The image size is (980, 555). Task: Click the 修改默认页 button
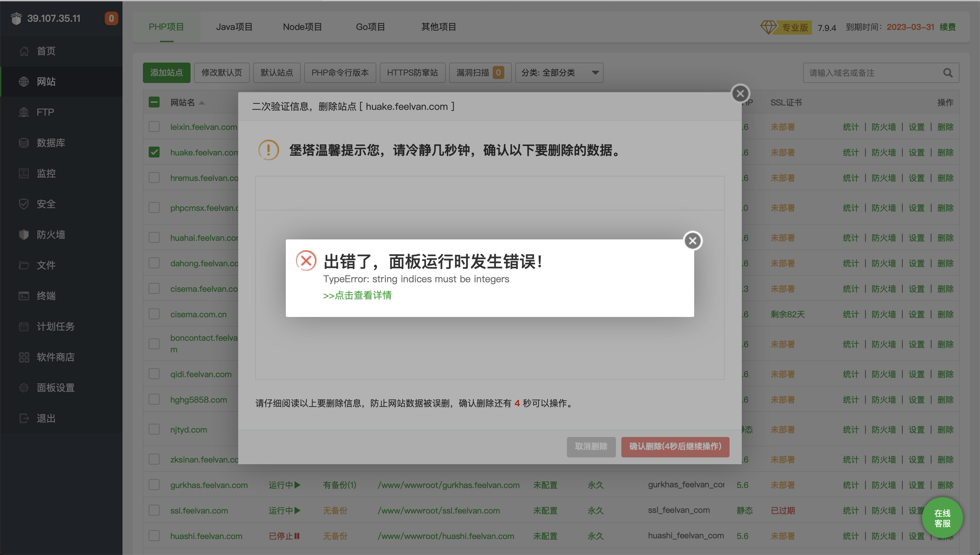tap(222, 73)
